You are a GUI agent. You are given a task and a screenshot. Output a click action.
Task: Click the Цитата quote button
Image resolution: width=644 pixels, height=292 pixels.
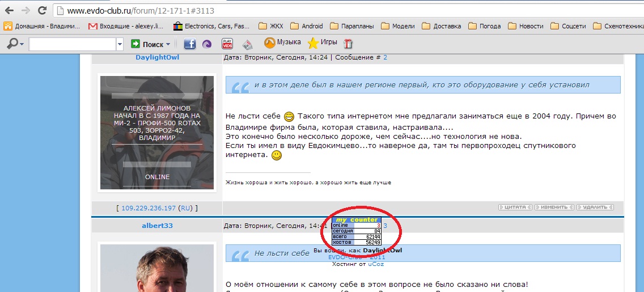pos(515,207)
